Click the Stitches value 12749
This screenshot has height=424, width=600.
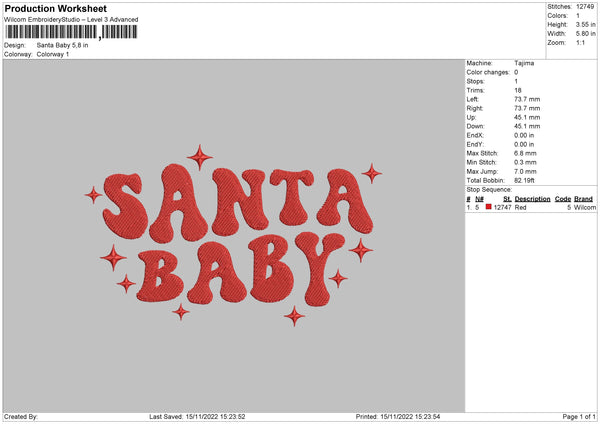coord(585,7)
